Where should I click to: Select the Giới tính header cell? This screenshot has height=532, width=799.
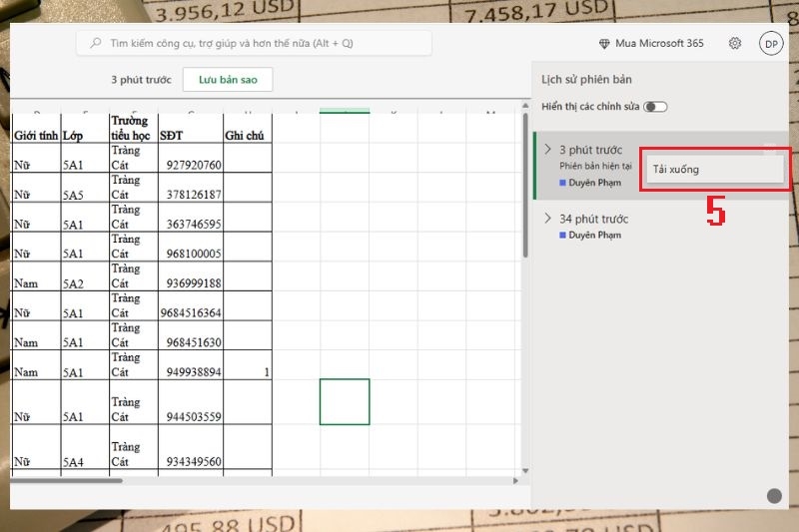click(36, 128)
